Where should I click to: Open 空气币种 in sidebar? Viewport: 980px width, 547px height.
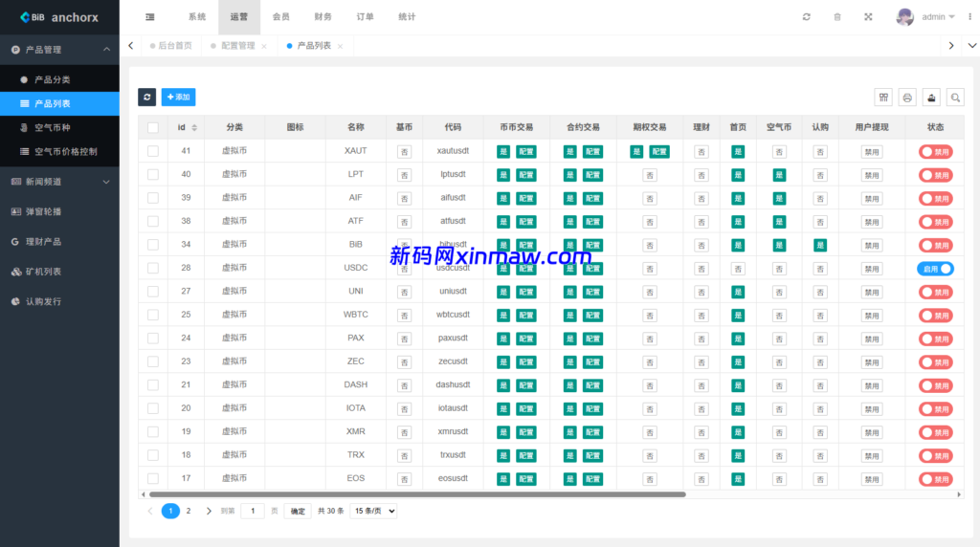point(59,127)
